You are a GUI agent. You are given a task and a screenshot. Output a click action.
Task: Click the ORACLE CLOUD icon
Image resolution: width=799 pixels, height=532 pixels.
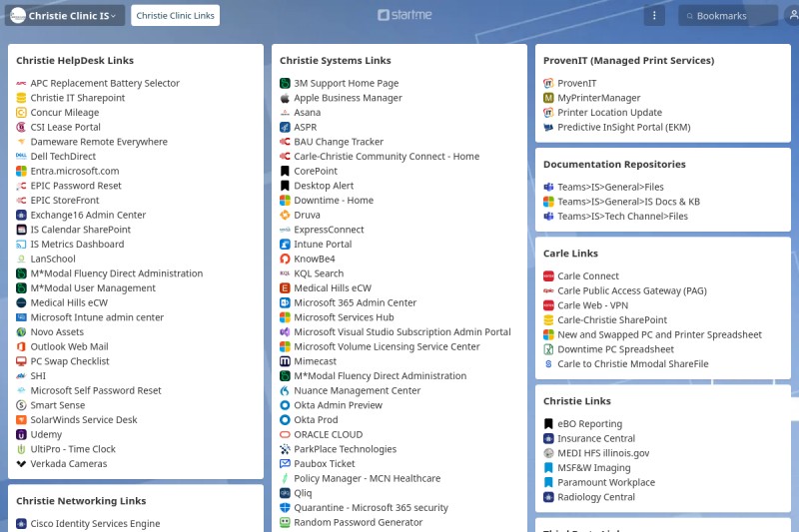pos(285,435)
